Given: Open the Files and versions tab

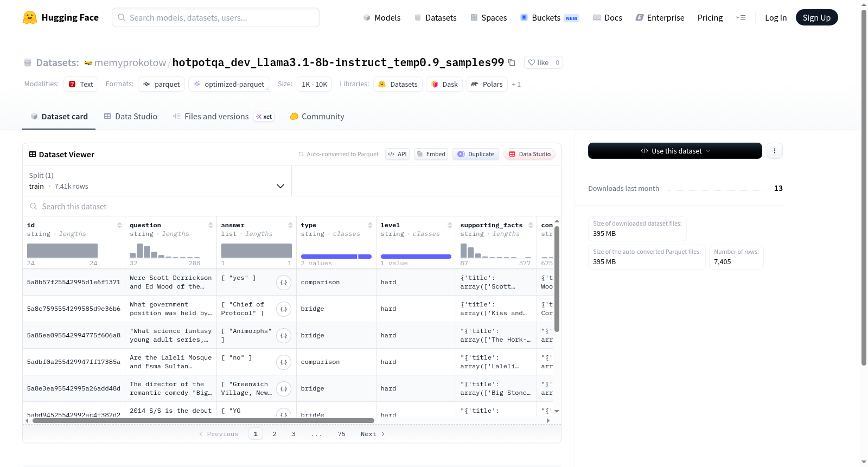Looking at the screenshot, I should [x=224, y=117].
